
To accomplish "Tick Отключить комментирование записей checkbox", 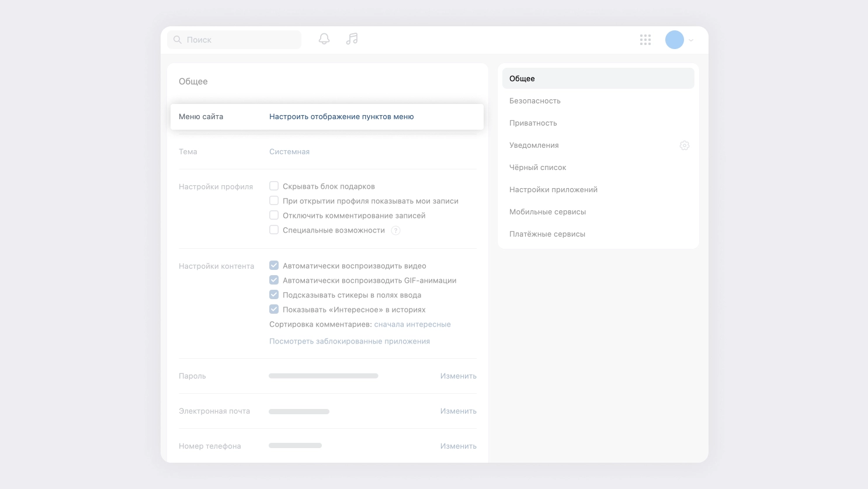I will tap(274, 215).
